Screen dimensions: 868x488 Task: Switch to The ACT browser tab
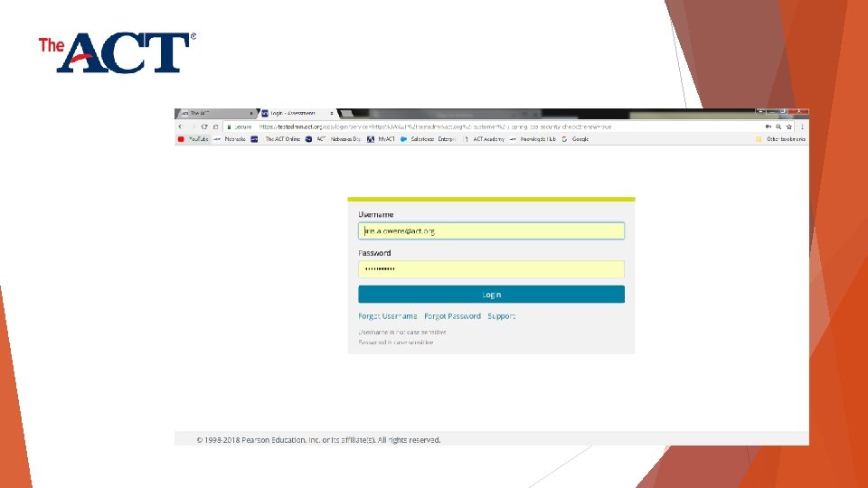[216, 114]
